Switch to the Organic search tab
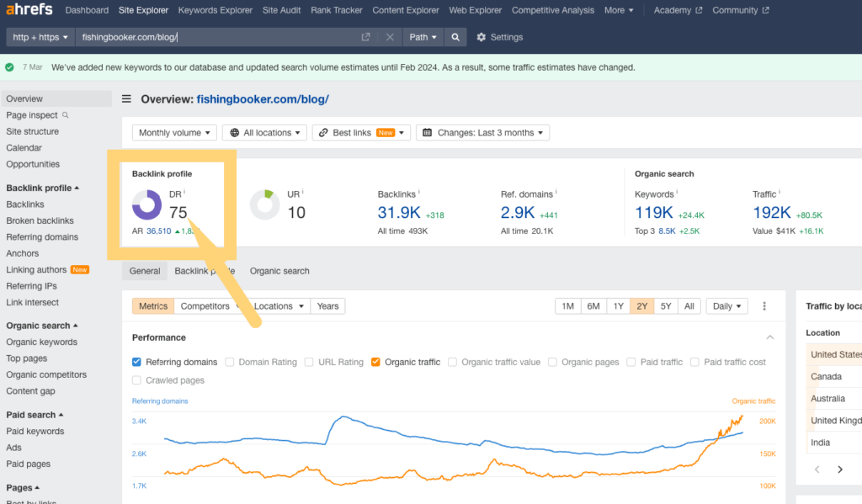 [x=279, y=271]
